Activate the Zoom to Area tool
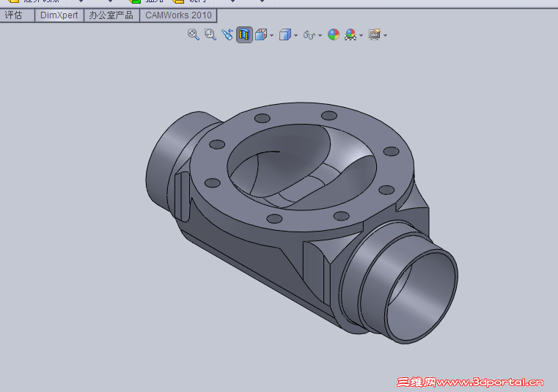 [x=210, y=34]
